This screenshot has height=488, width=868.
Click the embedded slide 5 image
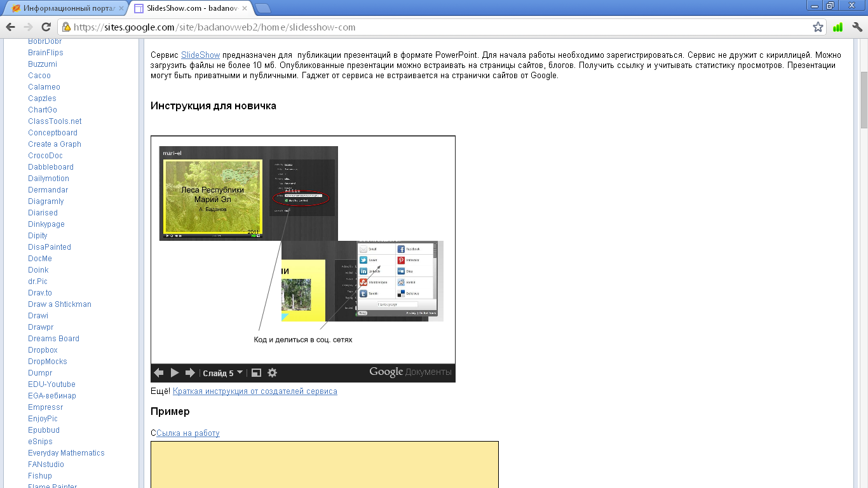pos(303,249)
